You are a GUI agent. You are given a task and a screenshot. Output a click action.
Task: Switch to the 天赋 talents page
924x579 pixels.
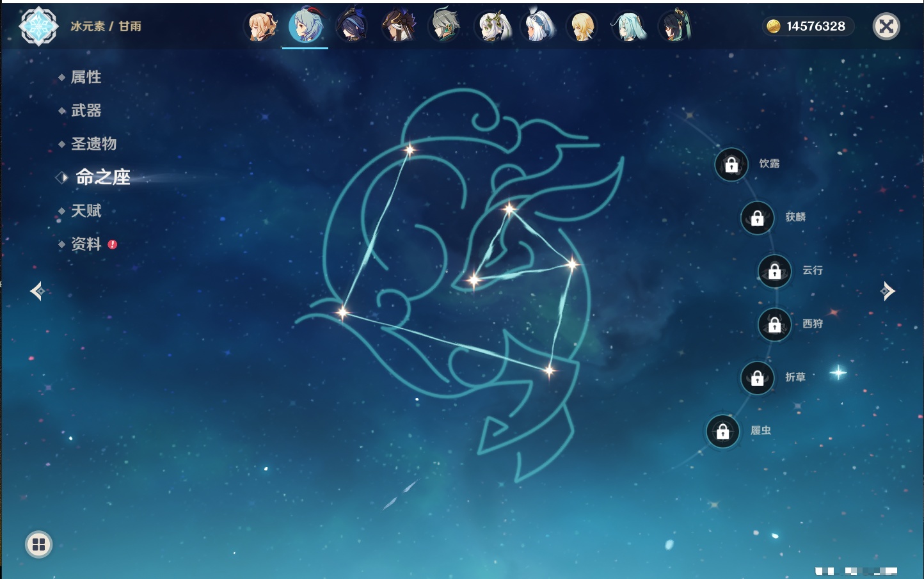[86, 210]
